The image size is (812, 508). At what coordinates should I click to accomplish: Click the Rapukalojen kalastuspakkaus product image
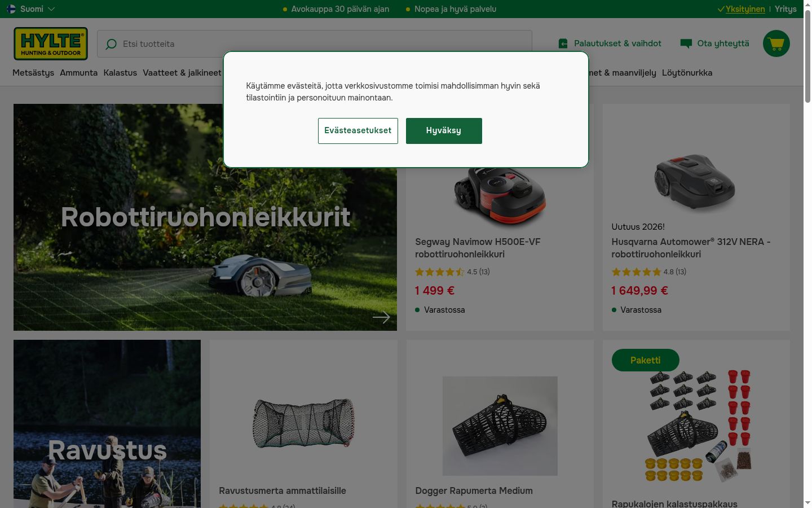coord(697,426)
